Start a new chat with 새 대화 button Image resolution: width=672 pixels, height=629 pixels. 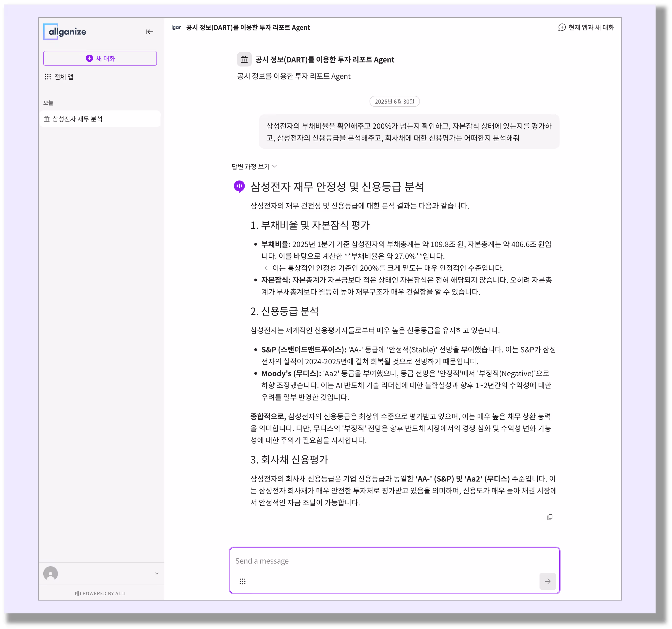[x=100, y=59]
